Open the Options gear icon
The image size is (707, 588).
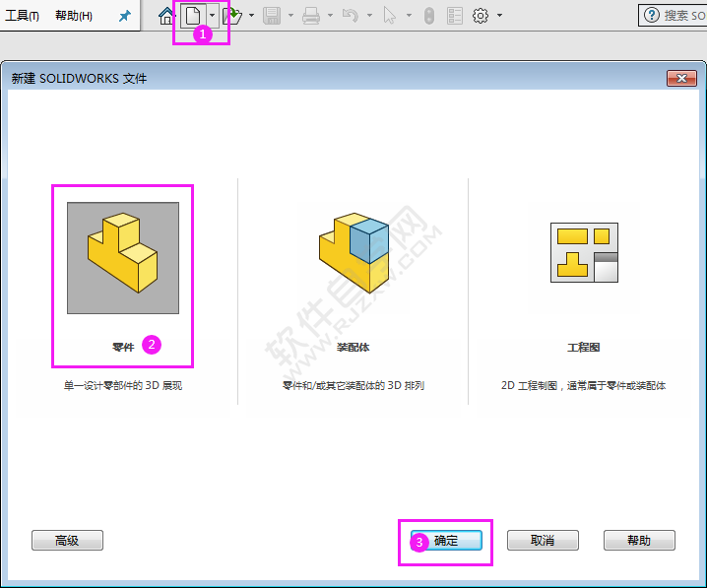tap(481, 16)
